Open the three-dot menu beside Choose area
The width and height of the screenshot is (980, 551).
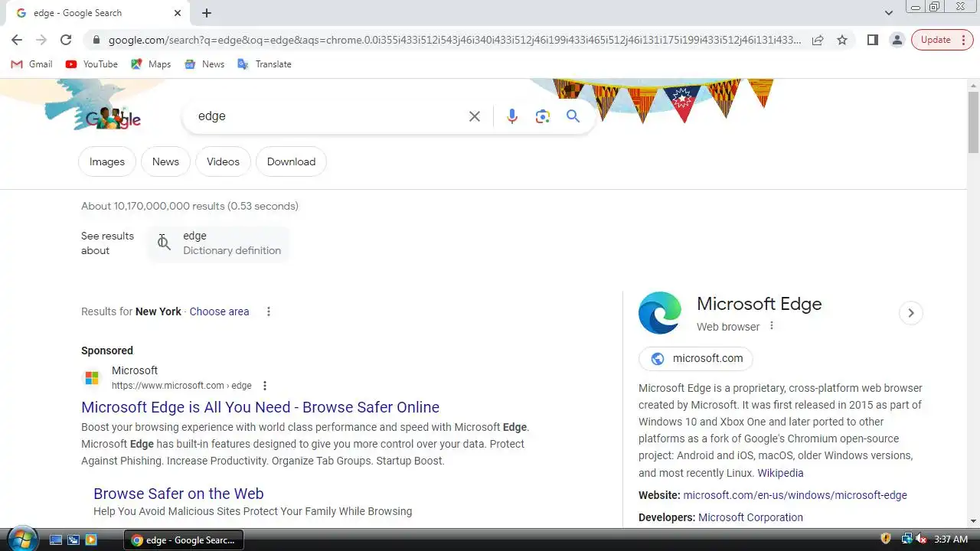pos(268,311)
